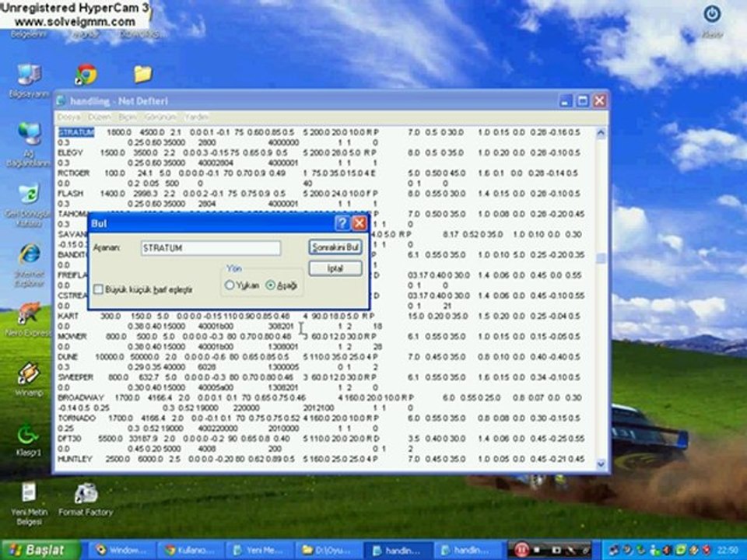Click the KART row name in Notepad
The width and height of the screenshot is (747, 560).
tap(68, 316)
